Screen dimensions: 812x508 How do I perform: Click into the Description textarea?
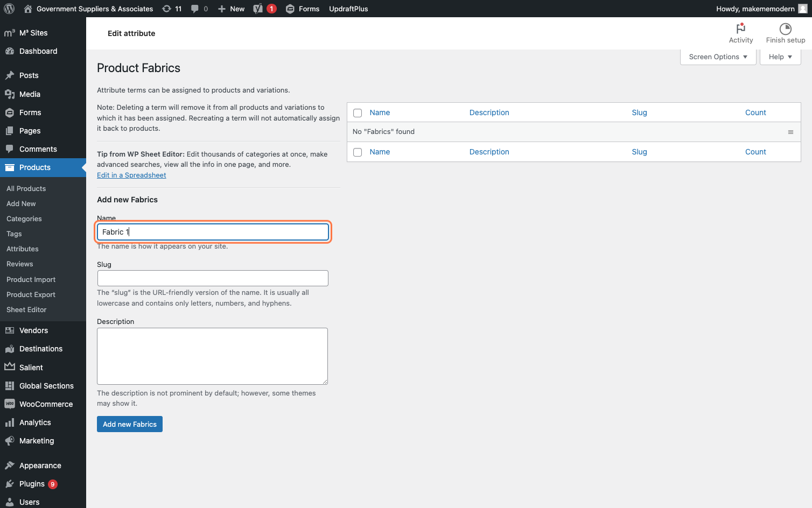pyautogui.click(x=212, y=356)
